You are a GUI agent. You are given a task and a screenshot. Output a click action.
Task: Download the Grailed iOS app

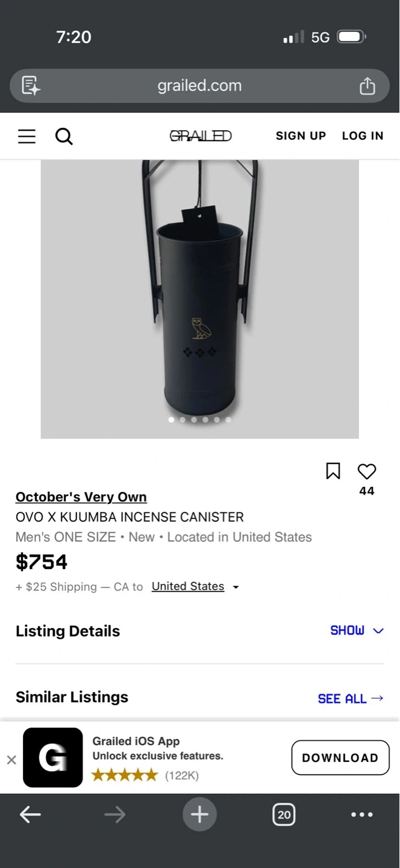click(340, 758)
